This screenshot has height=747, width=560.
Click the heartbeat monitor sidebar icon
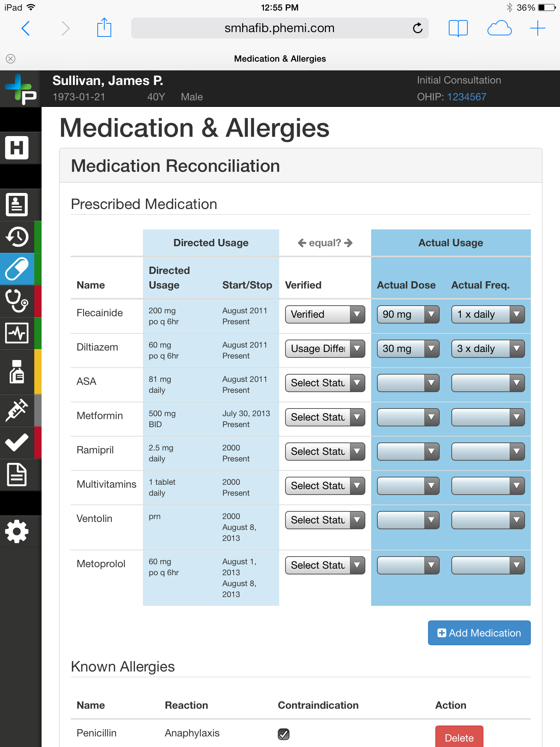(x=17, y=333)
